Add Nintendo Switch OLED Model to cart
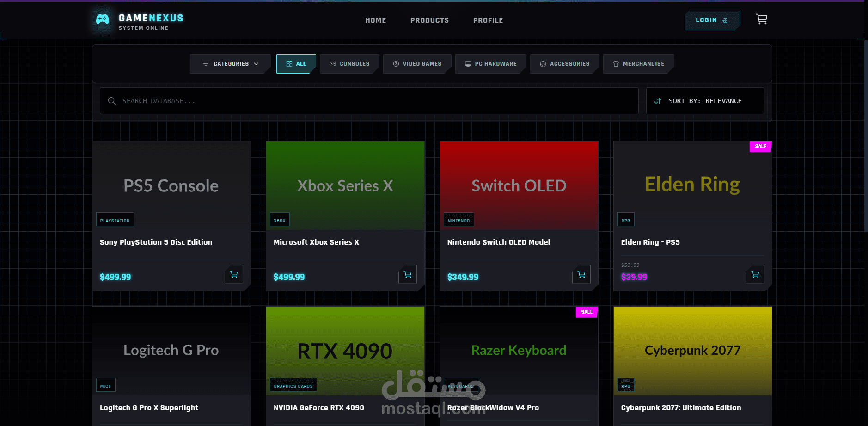The image size is (868, 426). click(x=581, y=274)
